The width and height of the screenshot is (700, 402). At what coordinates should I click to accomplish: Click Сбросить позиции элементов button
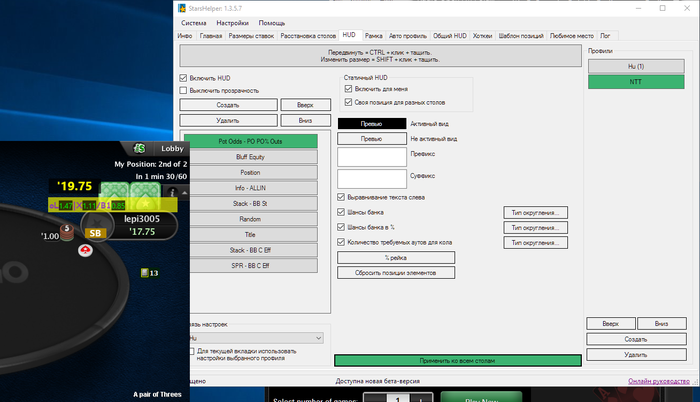(396, 272)
